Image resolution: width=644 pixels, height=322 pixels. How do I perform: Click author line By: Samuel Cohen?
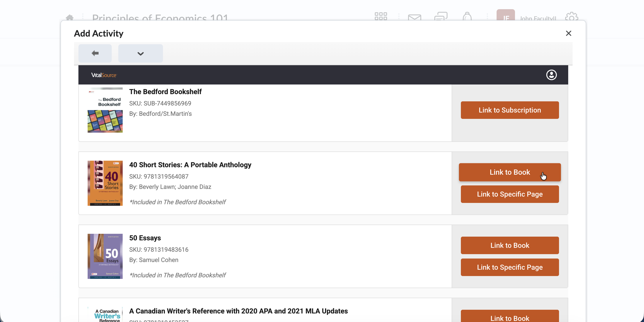(154, 260)
